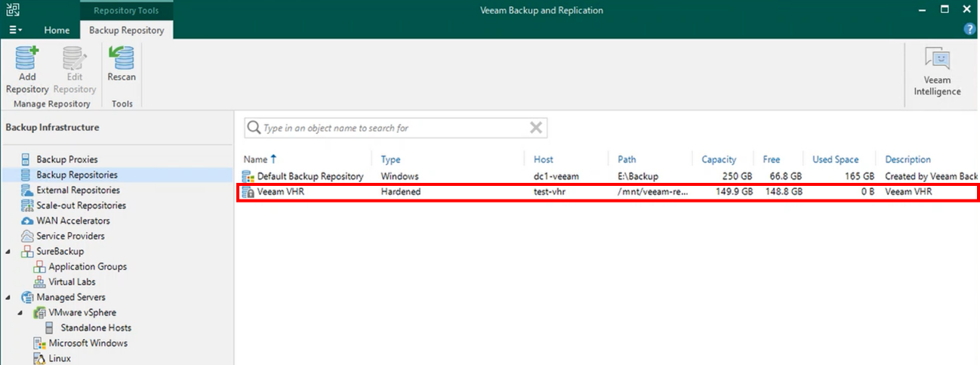The width and height of the screenshot is (980, 365).
Task: Select the Microsoft Windows icon in tree
Action: tap(39, 343)
